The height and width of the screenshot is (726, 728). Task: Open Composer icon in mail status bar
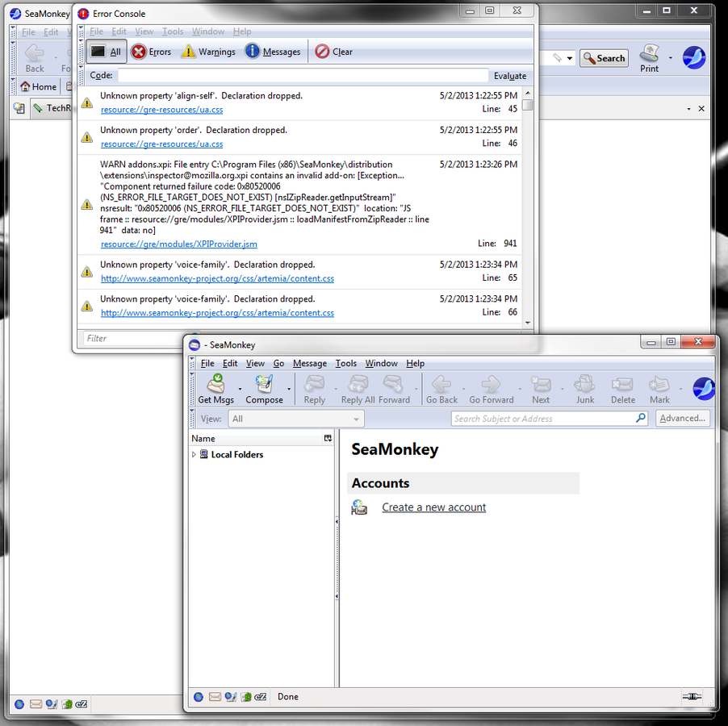[230, 697]
